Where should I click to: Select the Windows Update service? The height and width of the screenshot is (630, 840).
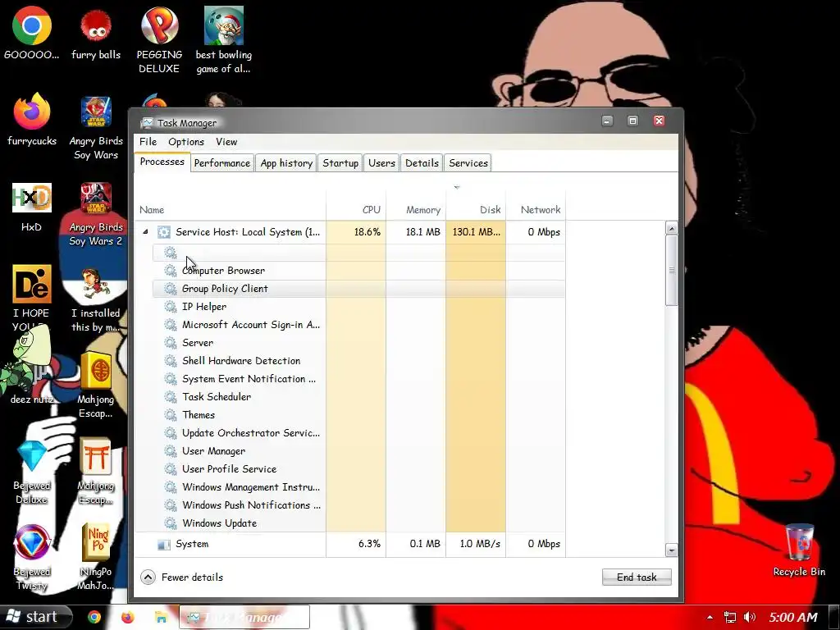coord(358,523)
